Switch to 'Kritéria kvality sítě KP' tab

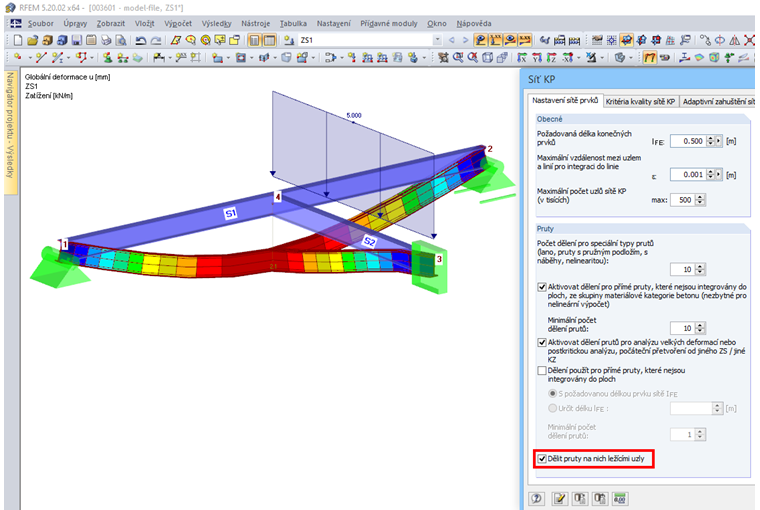[x=640, y=101]
